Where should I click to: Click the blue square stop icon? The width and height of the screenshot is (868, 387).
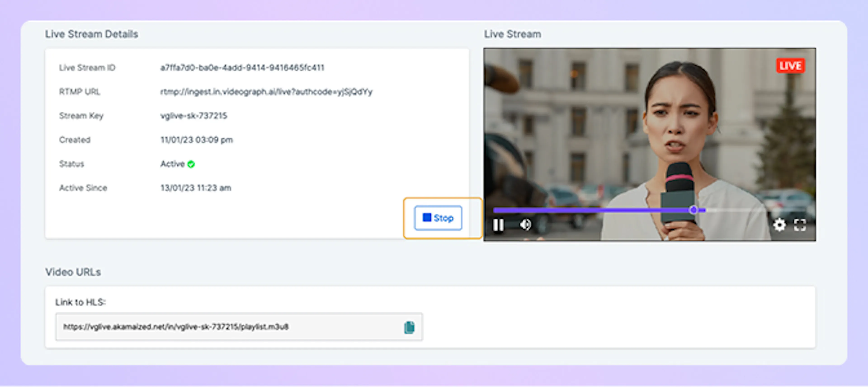[x=427, y=217]
